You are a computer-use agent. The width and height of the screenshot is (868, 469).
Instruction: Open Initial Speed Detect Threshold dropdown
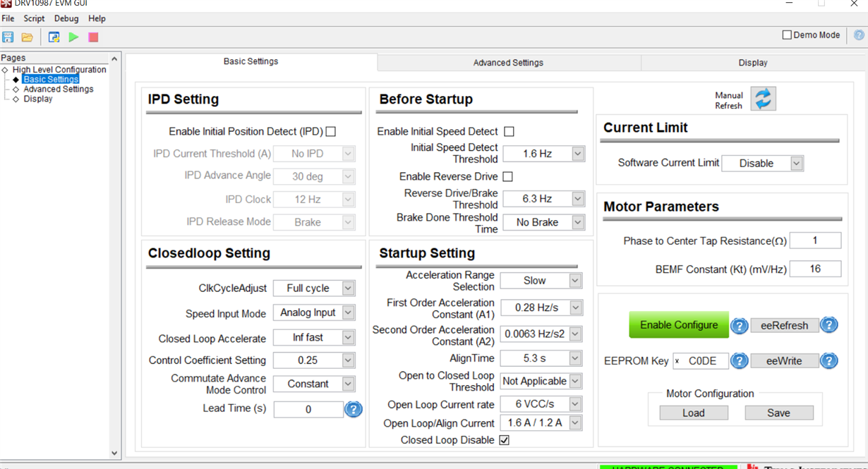click(543, 153)
